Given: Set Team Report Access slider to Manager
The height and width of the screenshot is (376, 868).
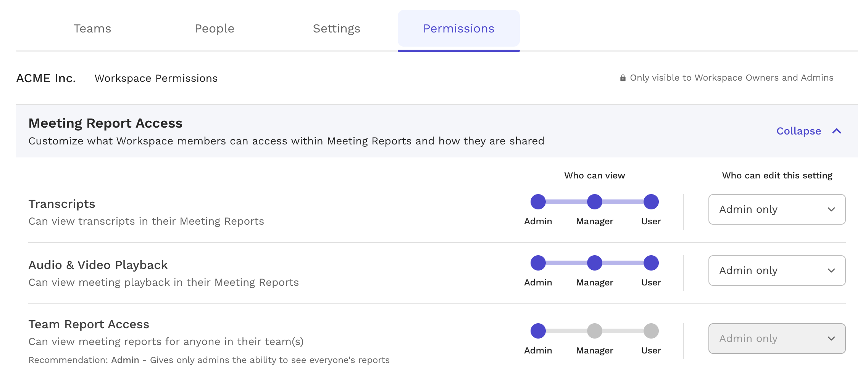Looking at the screenshot, I should click(595, 331).
